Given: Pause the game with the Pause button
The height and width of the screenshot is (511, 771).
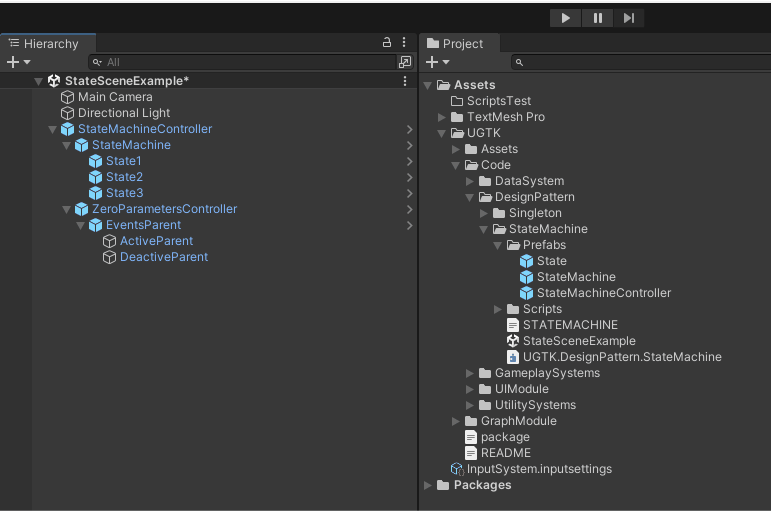Looking at the screenshot, I should 597,18.
